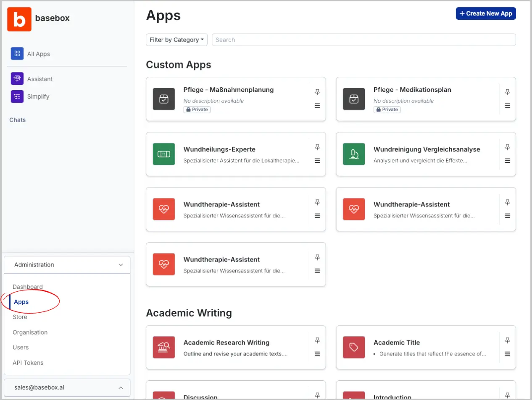Click the apps Search input field
The height and width of the screenshot is (400, 532).
[363, 40]
